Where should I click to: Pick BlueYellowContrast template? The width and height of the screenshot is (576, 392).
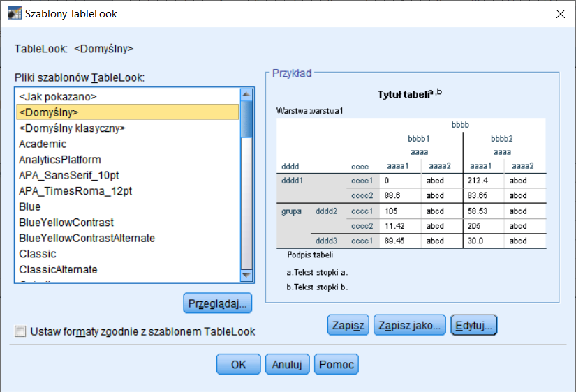(x=128, y=223)
